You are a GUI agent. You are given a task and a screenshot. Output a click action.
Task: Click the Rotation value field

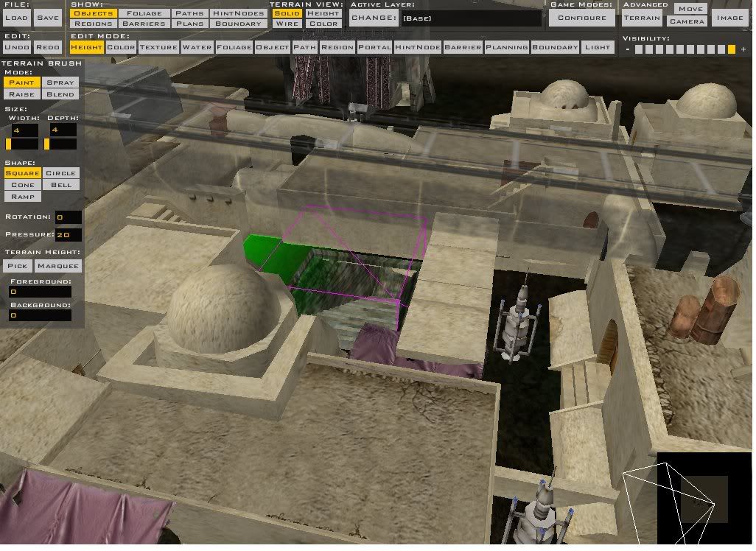pyautogui.click(x=68, y=217)
